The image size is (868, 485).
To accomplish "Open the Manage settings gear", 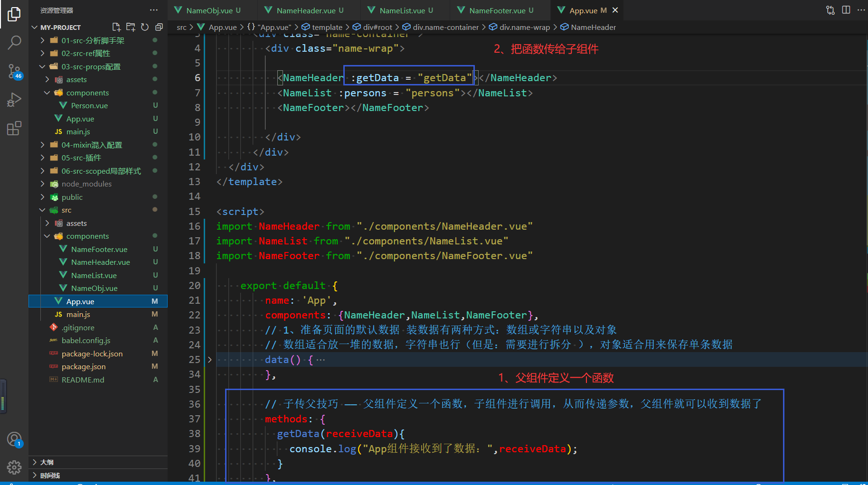I will click(x=14, y=467).
